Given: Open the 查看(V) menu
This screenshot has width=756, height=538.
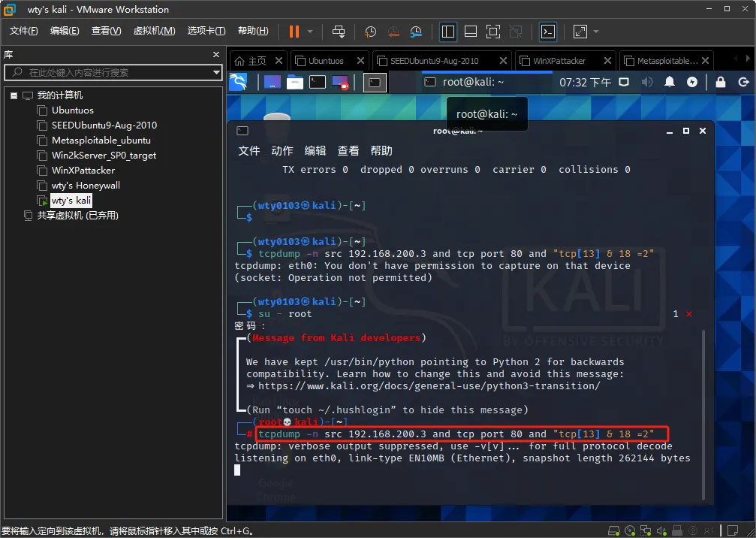Looking at the screenshot, I should click(x=106, y=31).
